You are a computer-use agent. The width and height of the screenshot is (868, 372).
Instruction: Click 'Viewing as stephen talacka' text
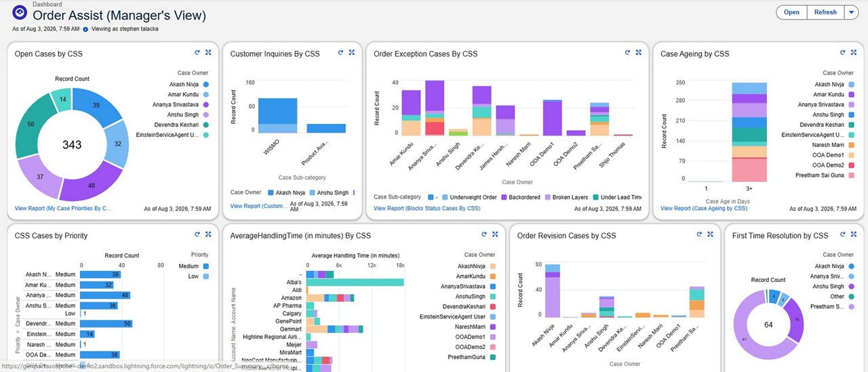pyautogui.click(x=125, y=29)
